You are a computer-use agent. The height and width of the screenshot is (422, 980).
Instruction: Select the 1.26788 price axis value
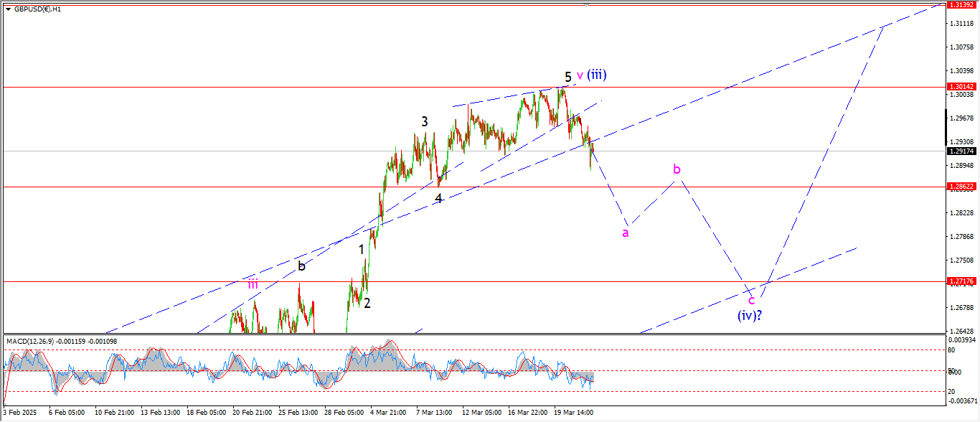(960, 308)
